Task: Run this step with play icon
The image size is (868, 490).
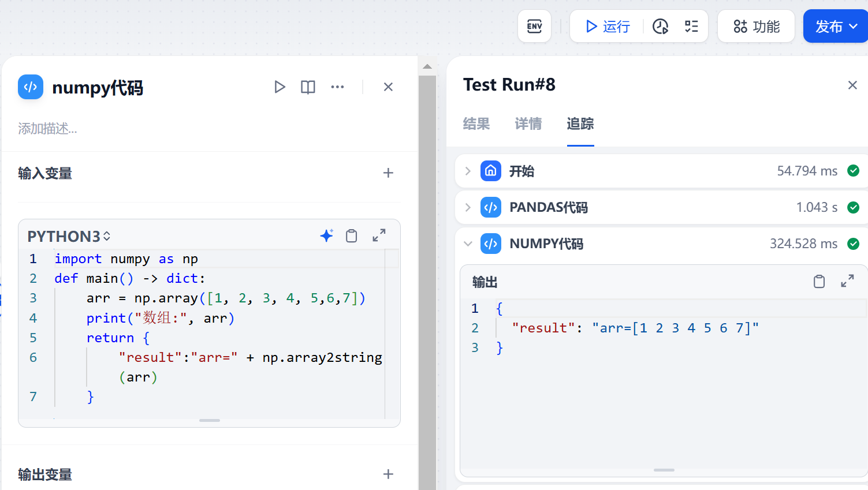Action: coord(280,87)
